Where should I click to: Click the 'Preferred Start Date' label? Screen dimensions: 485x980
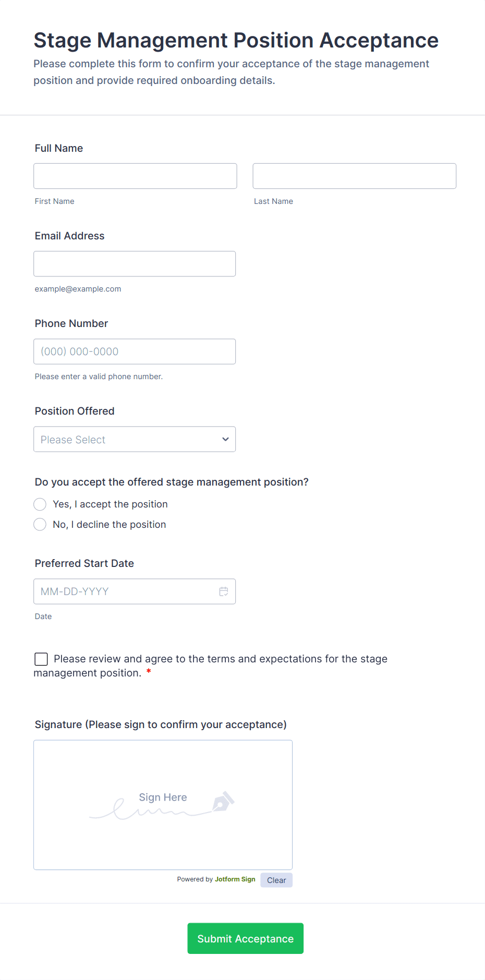pos(84,563)
